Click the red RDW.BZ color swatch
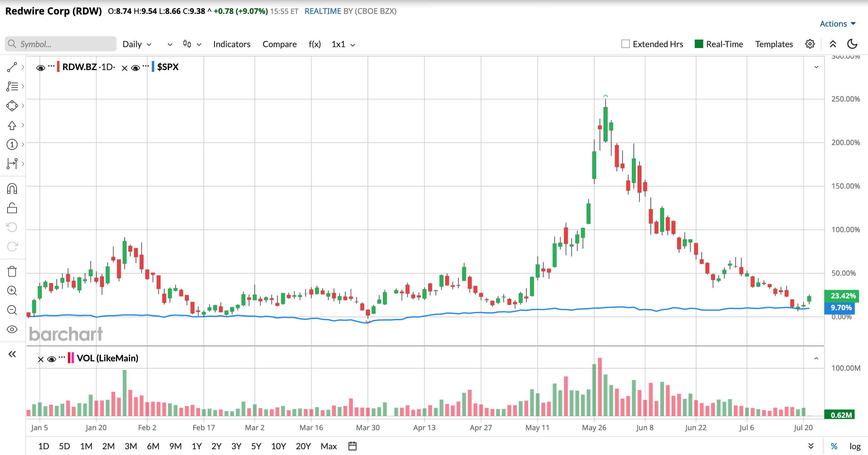The height and width of the screenshot is (455, 868). click(x=58, y=66)
